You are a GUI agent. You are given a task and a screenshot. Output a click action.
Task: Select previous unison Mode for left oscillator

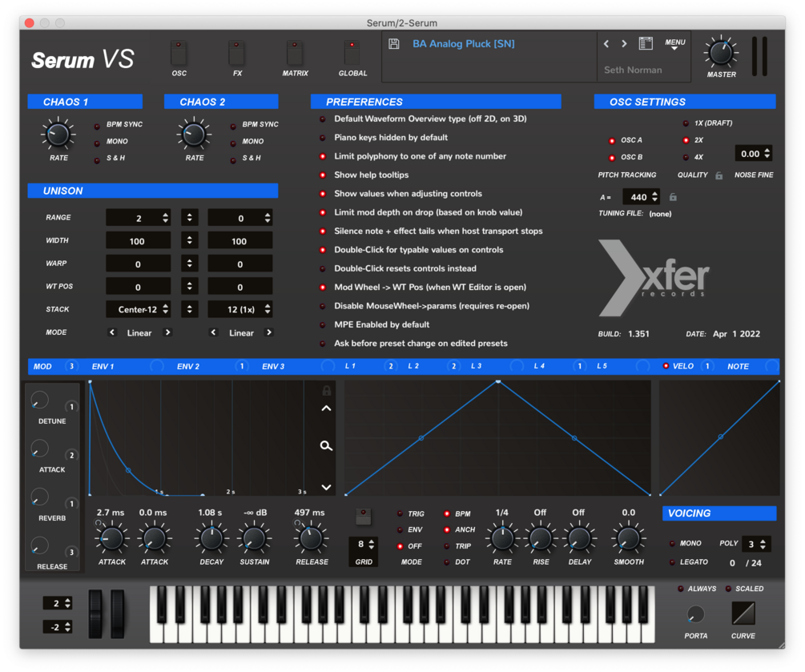pos(112,332)
